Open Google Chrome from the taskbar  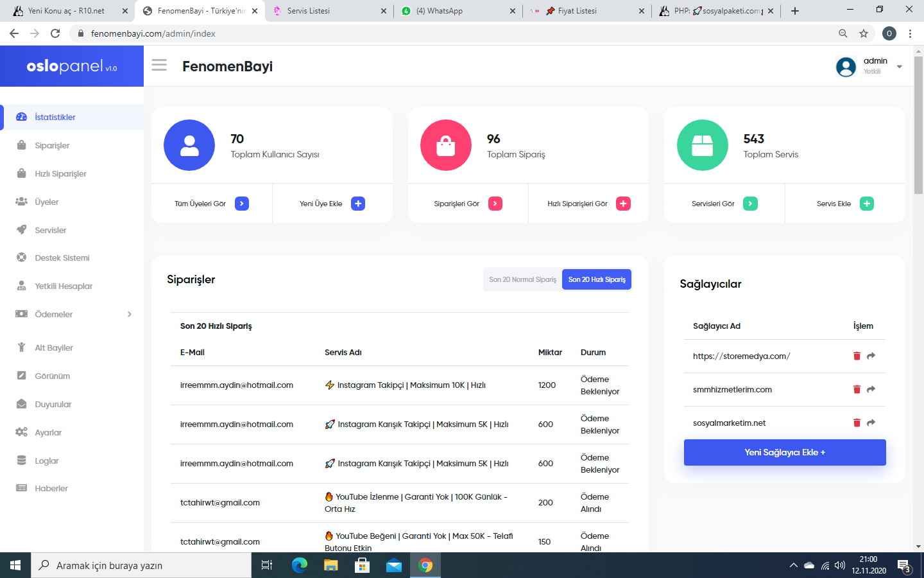425,565
